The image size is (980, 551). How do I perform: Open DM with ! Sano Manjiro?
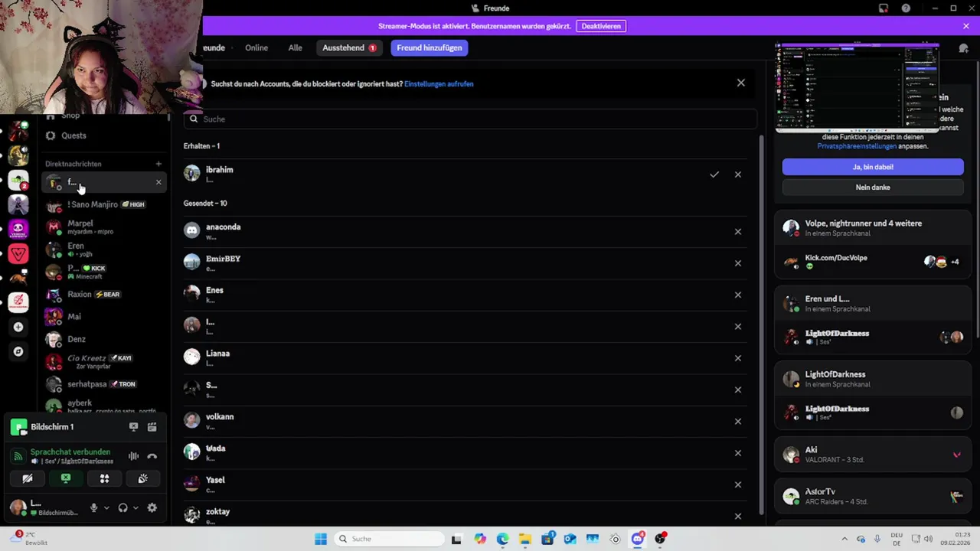click(x=104, y=205)
